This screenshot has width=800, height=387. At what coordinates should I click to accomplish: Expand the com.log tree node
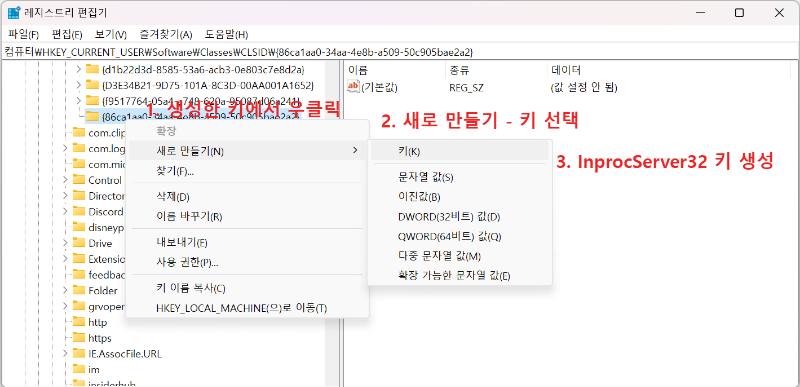pyautogui.click(x=65, y=148)
